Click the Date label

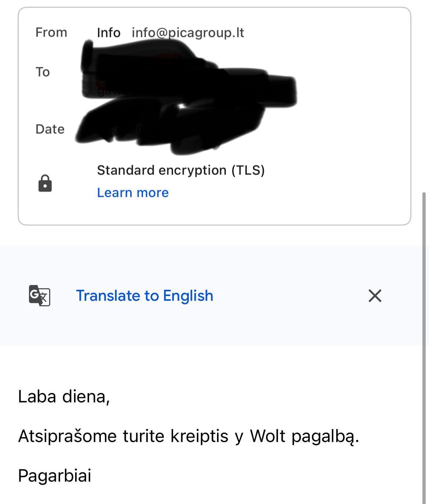pyautogui.click(x=50, y=129)
